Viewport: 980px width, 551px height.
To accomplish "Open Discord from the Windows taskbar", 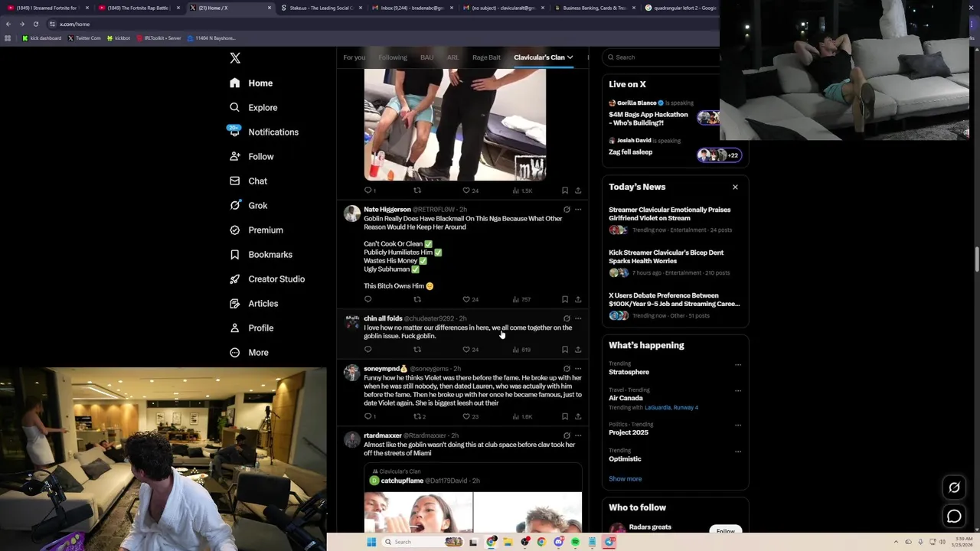I will (558, 542).
